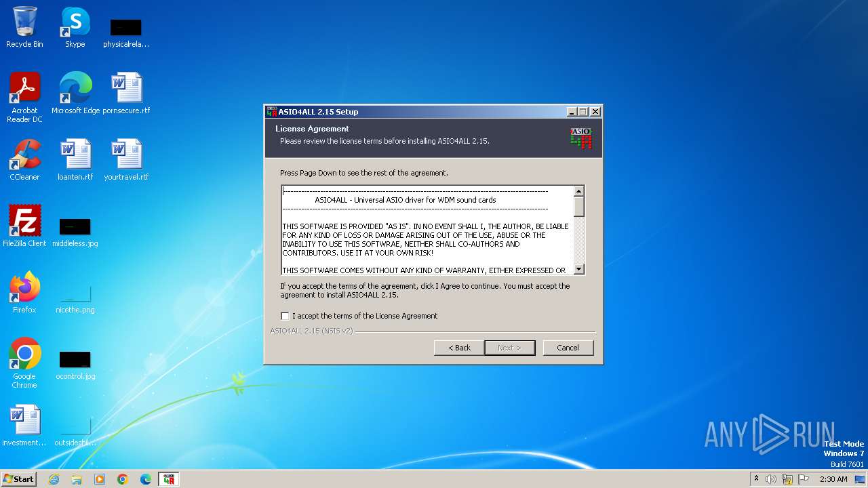Click ASIO4ALL title bar icon
The width and height of the screenshot is (868, 488).
(271, 112)
